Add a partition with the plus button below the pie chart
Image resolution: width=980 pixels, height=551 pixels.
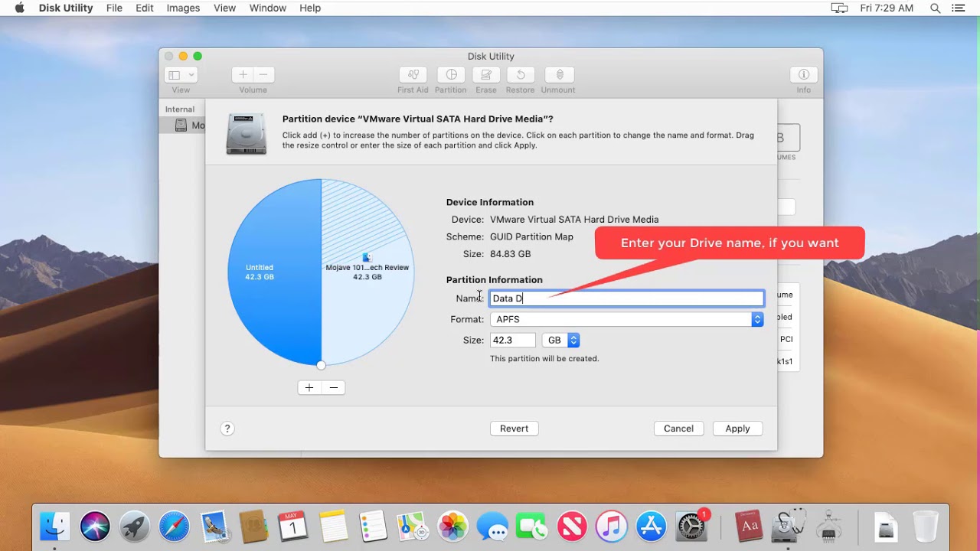(309, 387)
